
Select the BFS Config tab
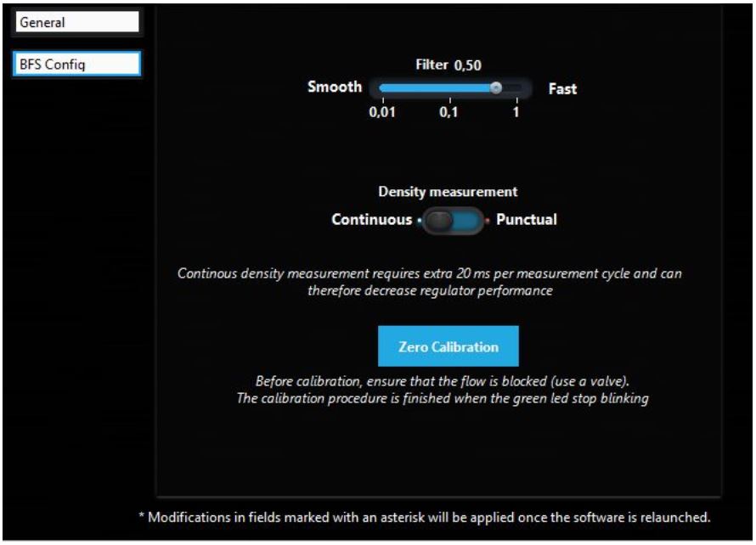click(76, 65)
